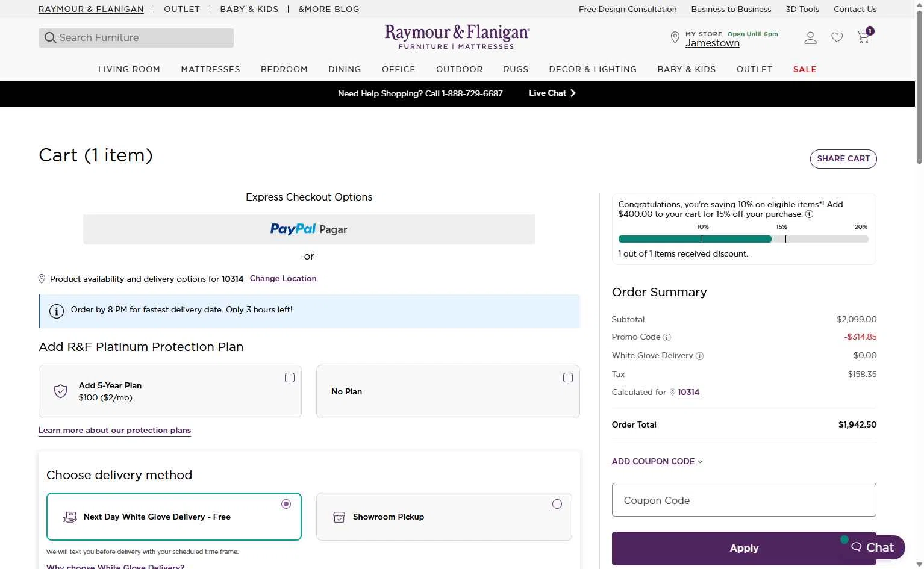Click Promo Code info icon
Screen dimensions: 924x569
click(667, 338)
